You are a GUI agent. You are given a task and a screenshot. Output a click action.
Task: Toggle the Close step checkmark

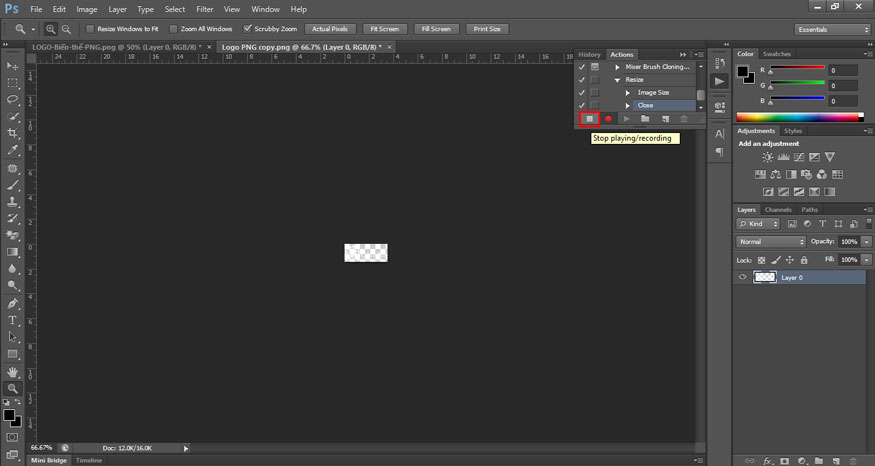pyautogui.click(x=582, y=105)
